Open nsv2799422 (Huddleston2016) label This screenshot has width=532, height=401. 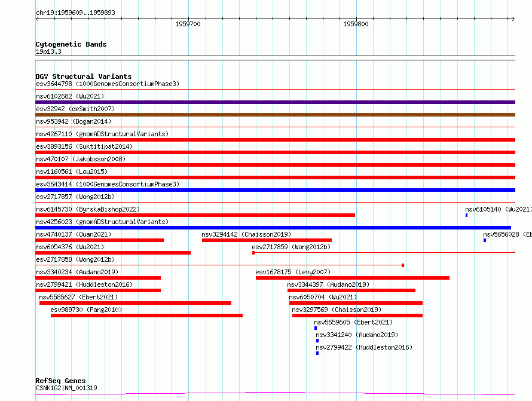click(364, 347)
